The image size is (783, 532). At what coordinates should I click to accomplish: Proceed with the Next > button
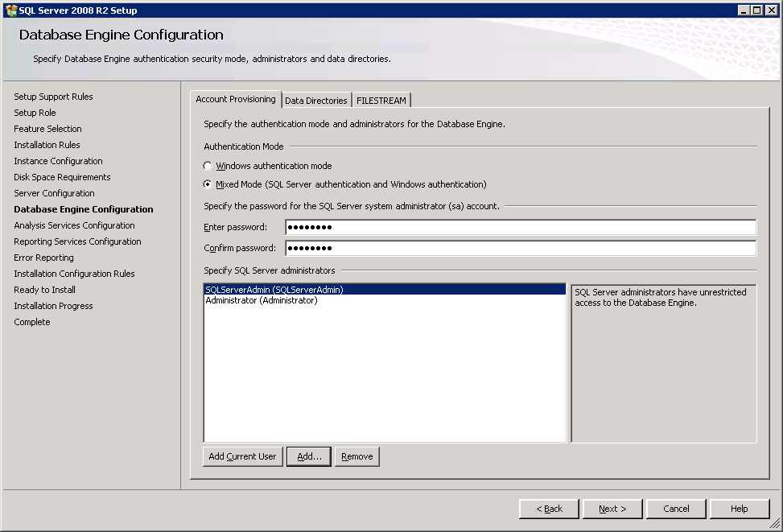point(612,509)
